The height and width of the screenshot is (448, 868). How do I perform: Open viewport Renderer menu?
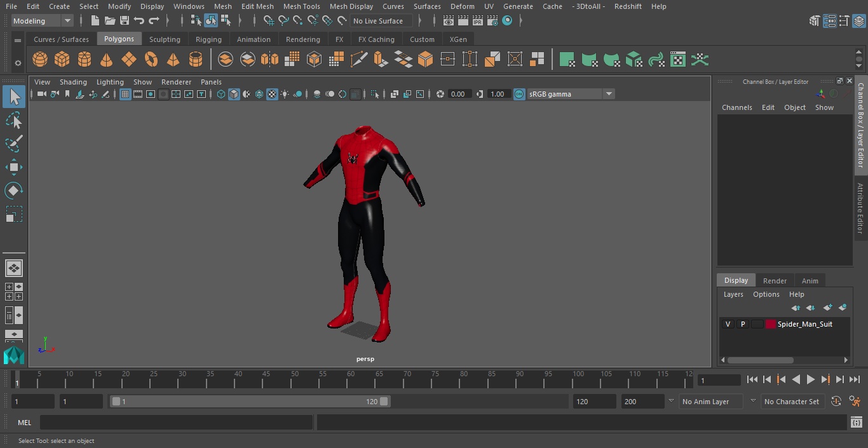(176, 82)
